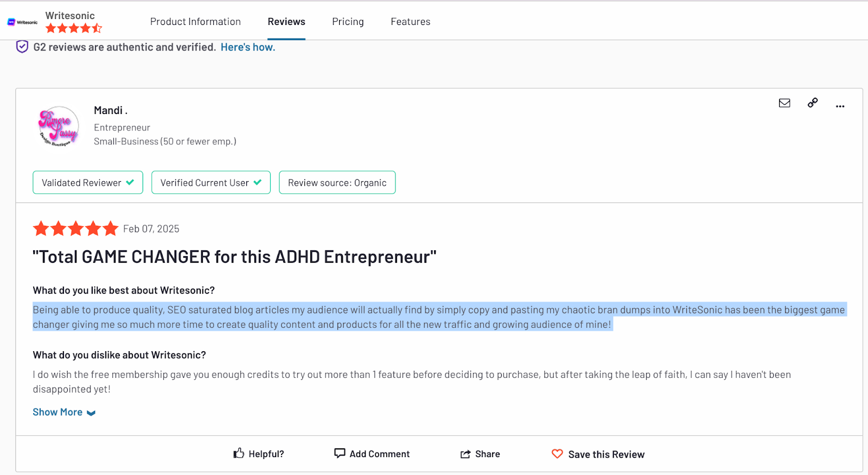Click the Verified Current User badge
The width and height of the screenshot is (868, 475).
(211, 182)
